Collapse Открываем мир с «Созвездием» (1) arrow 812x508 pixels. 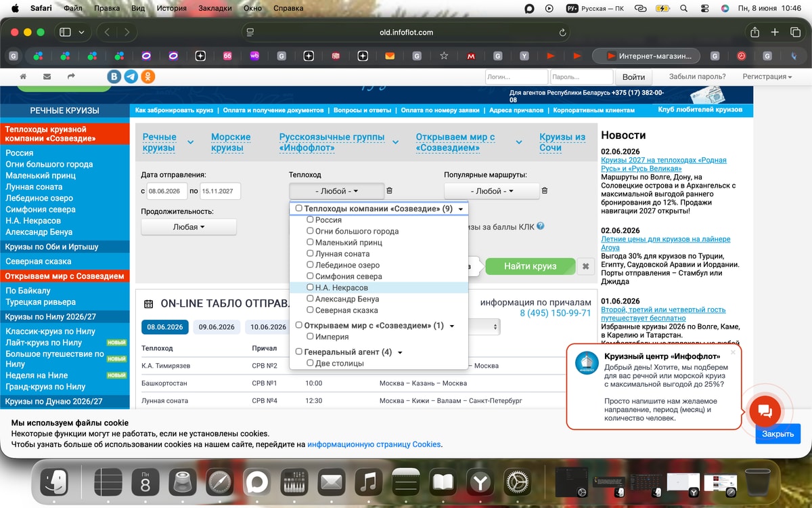(452, 326)
